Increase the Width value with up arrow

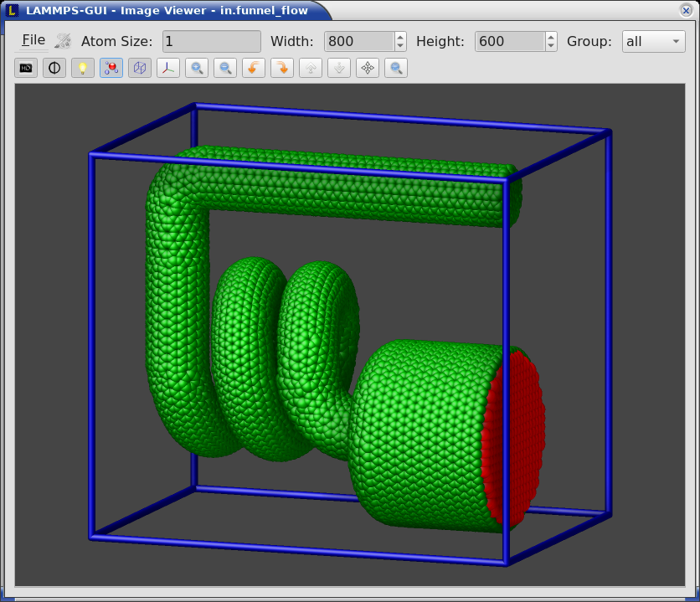pos(400,37)
